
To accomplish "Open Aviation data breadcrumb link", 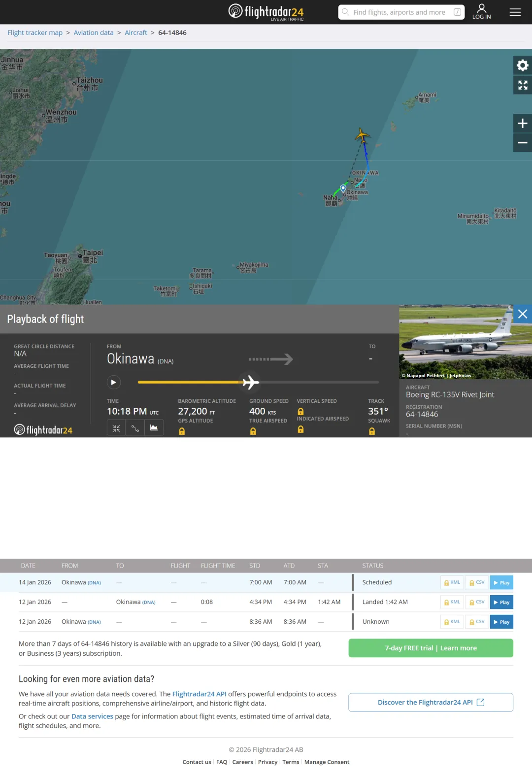I will (94, 33).
